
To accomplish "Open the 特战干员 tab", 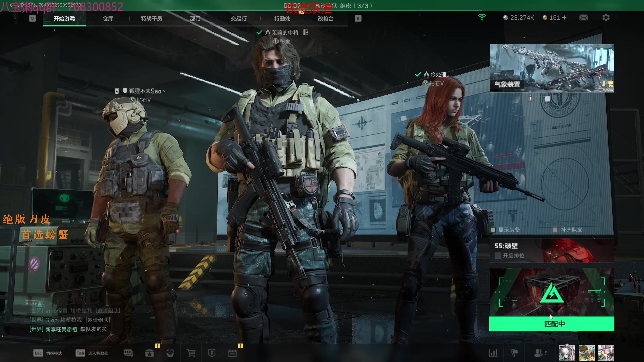I will [152, 19].
